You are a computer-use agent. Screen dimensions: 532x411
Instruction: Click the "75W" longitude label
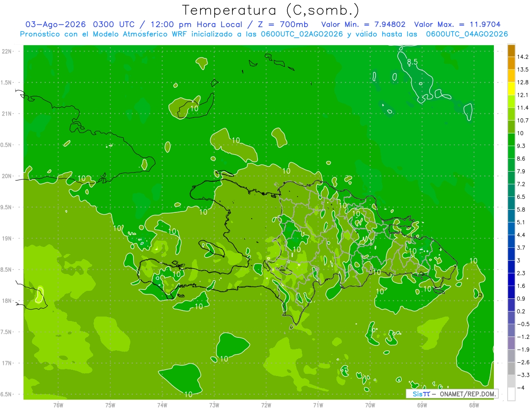click(110, 405)
